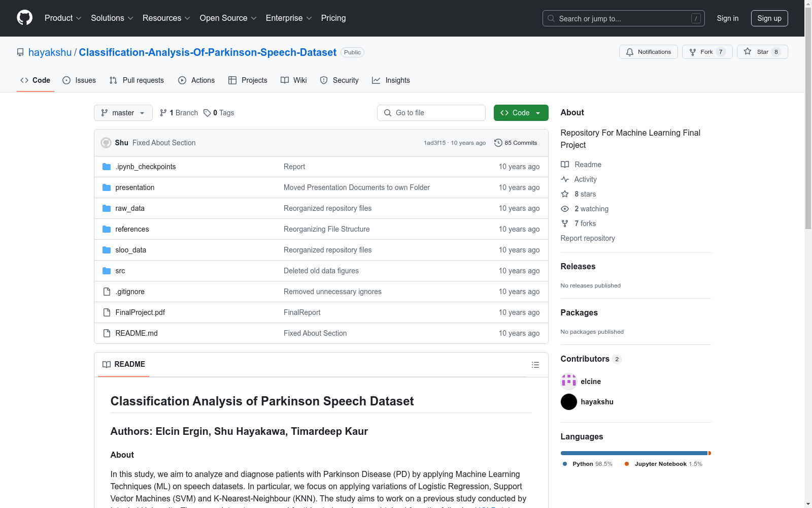Image resolution: width=812 pixels, height=508 pixels.
Task: Click the .ipynb_checkpoints folder icon
Action: pos(107,167)
